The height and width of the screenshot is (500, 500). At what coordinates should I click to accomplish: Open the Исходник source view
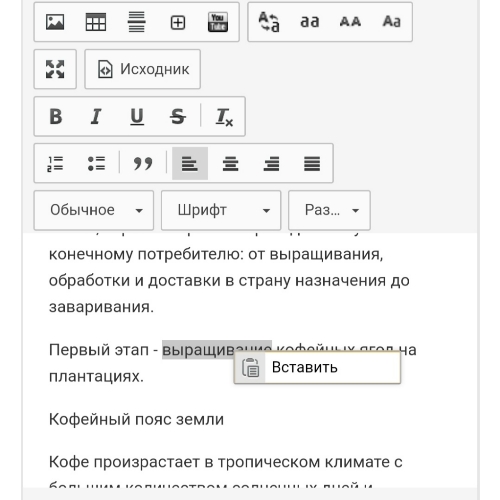click(x=143, y=69)
